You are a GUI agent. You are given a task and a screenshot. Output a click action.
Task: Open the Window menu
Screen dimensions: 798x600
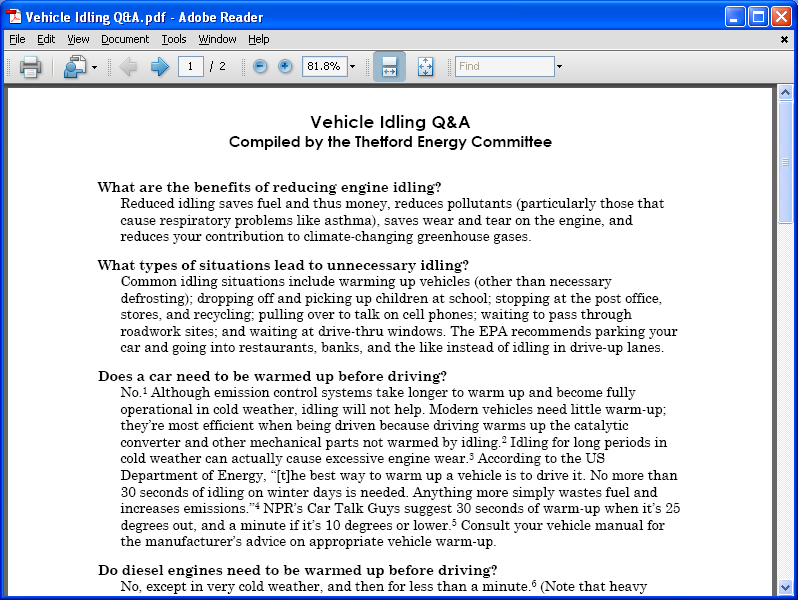[217, 39]
